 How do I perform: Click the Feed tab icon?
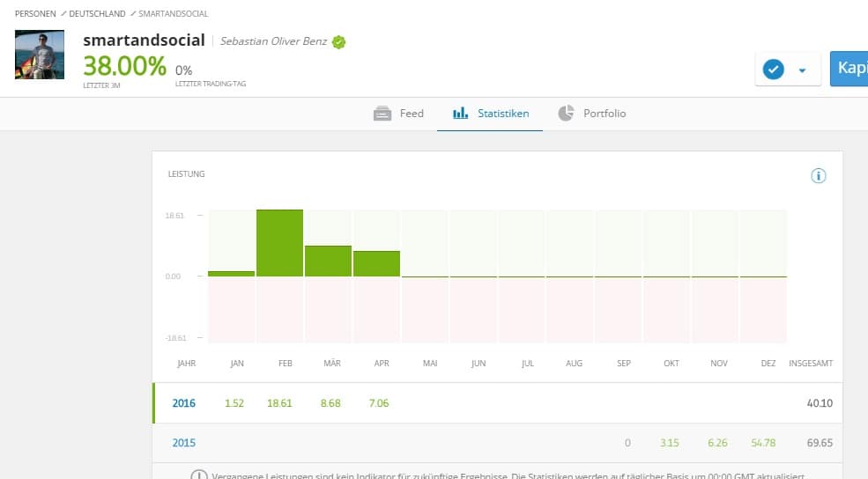(x=382, y=114)
